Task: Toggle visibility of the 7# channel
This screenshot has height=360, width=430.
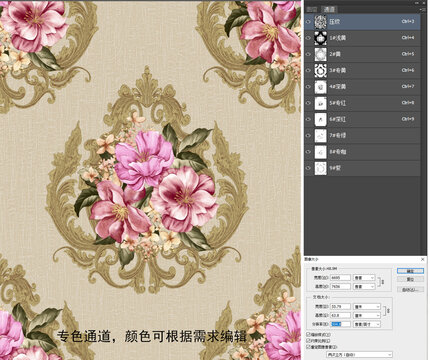Action: tap(308, 135)
